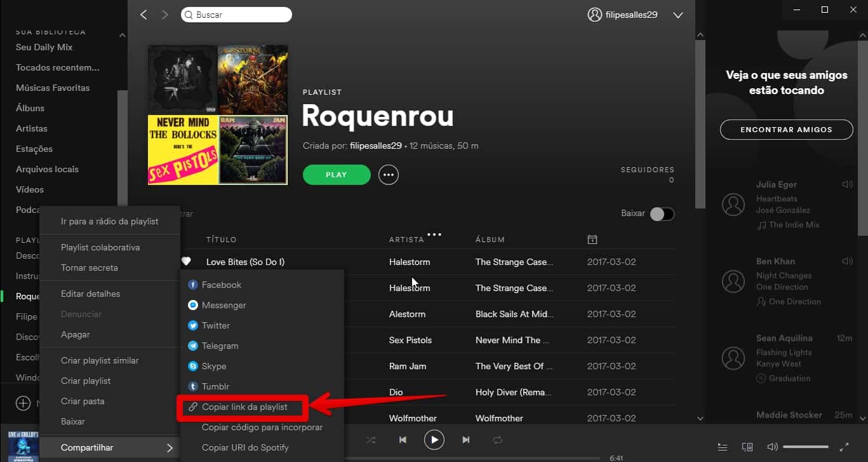Skip to previous track

click(403, 440)
